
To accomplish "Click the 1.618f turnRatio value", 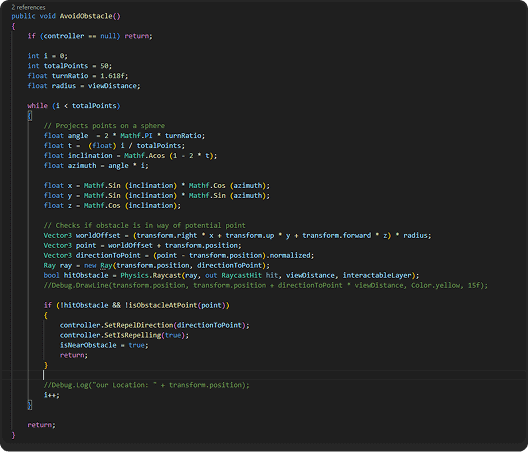I will click(112, 76).
